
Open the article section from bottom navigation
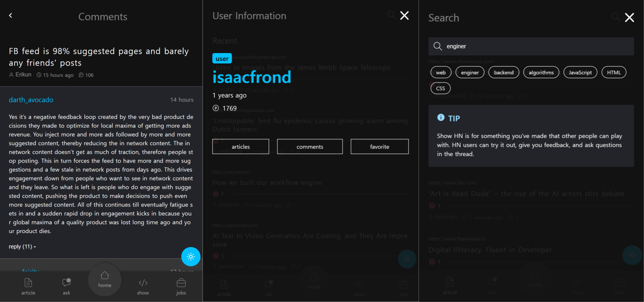[x=28, y=286]
